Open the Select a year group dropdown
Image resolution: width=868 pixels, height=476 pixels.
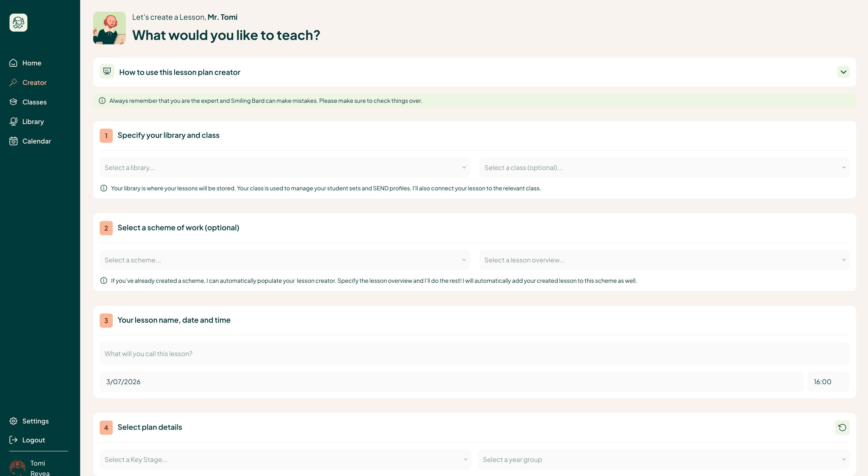(664, 460)
